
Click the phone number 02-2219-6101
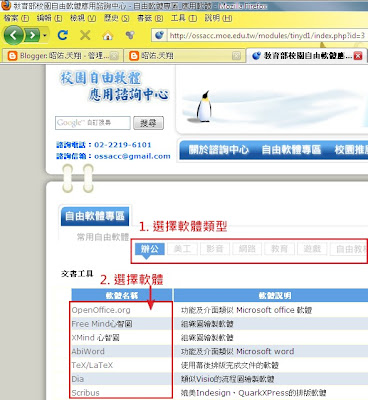pos(123,145)
